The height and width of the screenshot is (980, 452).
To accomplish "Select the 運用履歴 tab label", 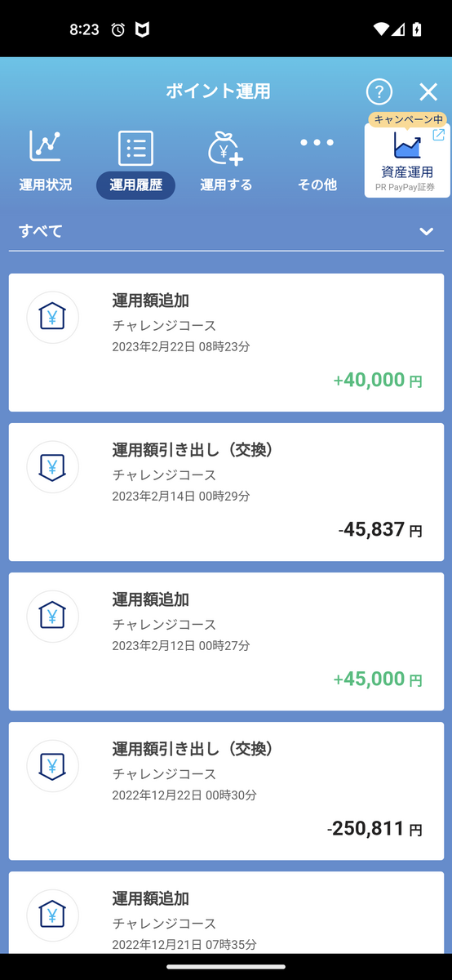I will (135, 185).
